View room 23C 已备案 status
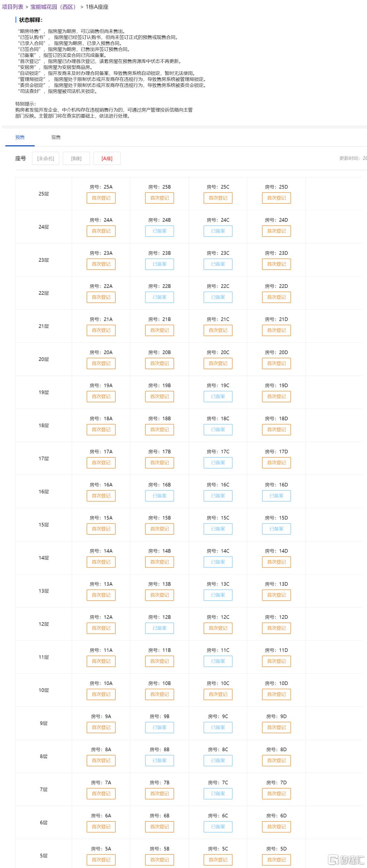The height and width of the screenshot is (868, 367). pos(218,264)
